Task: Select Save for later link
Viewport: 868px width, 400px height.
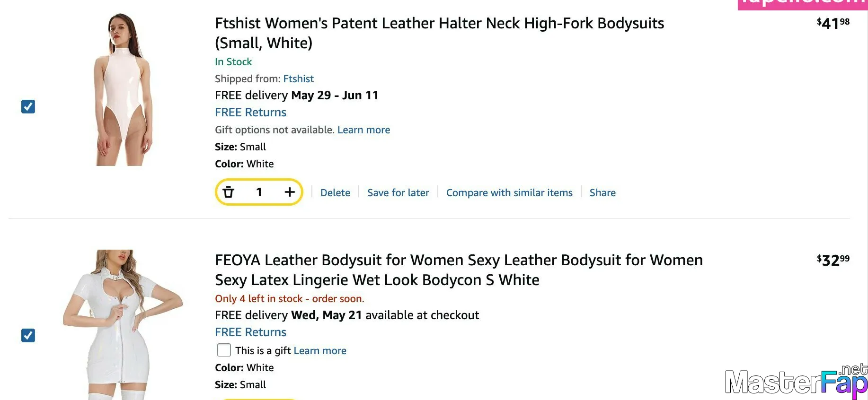Action: coord(398,192)
